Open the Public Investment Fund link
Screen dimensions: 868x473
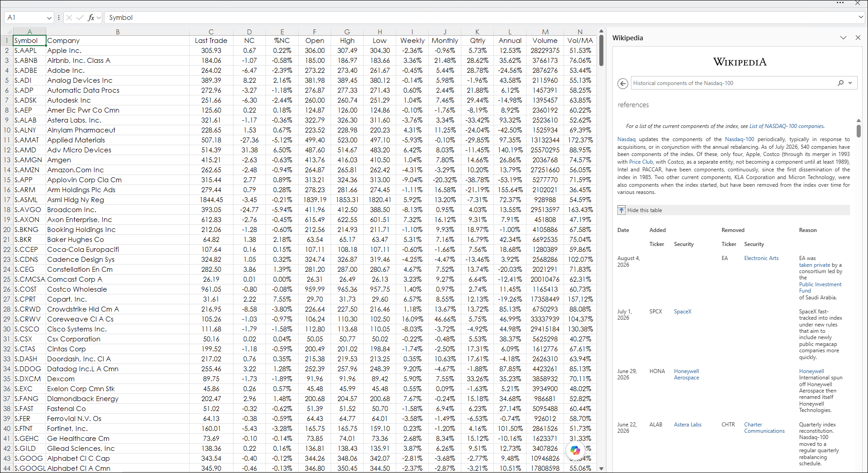(820, 288)
